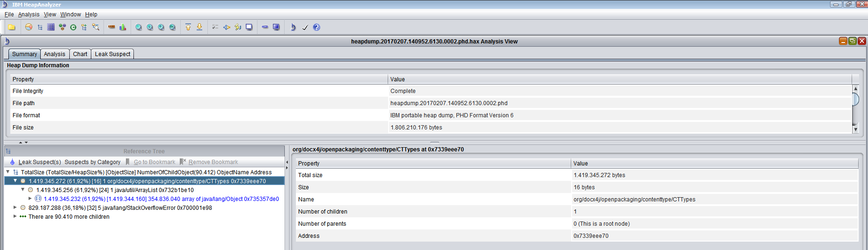Viewport: 868px width, 250px height.
Task: Maximize the Analysis View inner window
Action: [x=853, y=41]
